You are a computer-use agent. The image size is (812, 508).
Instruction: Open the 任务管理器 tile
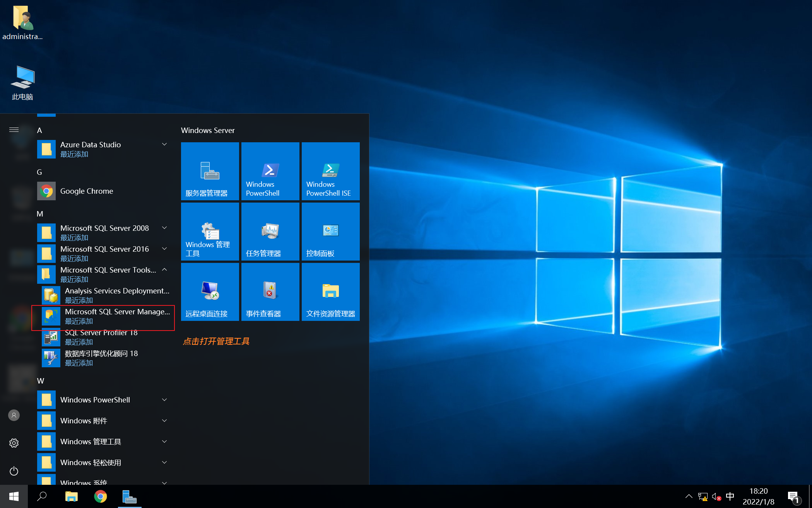pyautogui.click(x=270, y=232)
